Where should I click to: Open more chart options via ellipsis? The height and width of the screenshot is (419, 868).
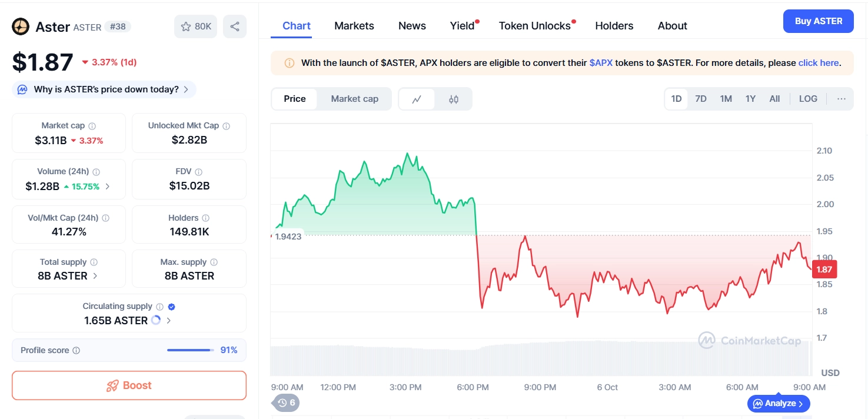(841, 99)
